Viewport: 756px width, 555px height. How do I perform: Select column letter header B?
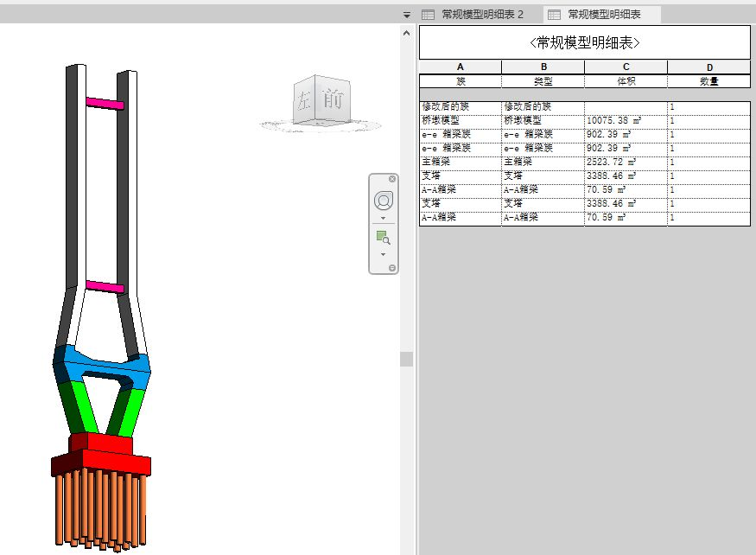click(543, 67)
